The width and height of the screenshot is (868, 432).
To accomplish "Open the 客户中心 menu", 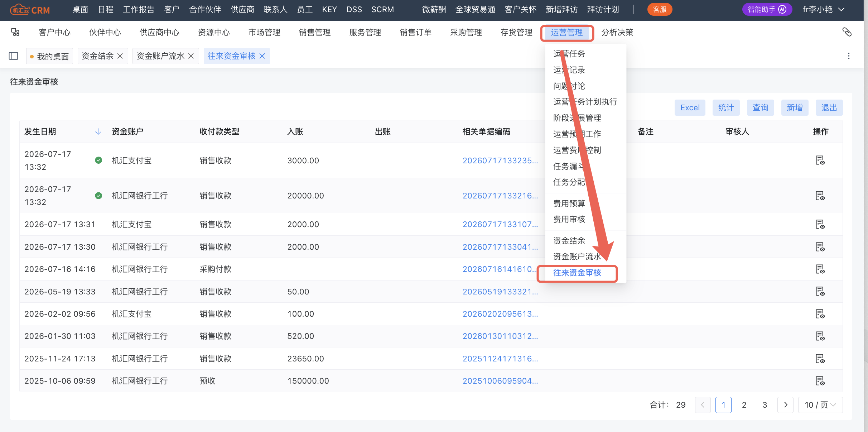I will (x=55, y=33).
